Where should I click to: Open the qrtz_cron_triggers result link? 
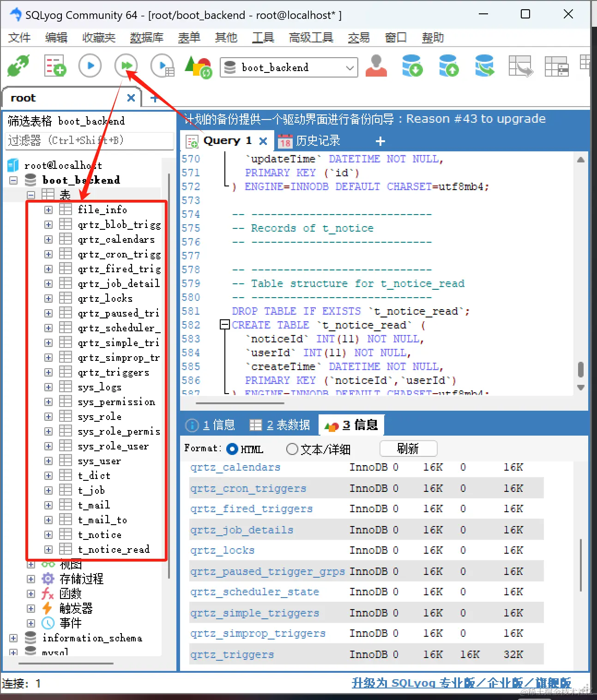click(248, 488)
